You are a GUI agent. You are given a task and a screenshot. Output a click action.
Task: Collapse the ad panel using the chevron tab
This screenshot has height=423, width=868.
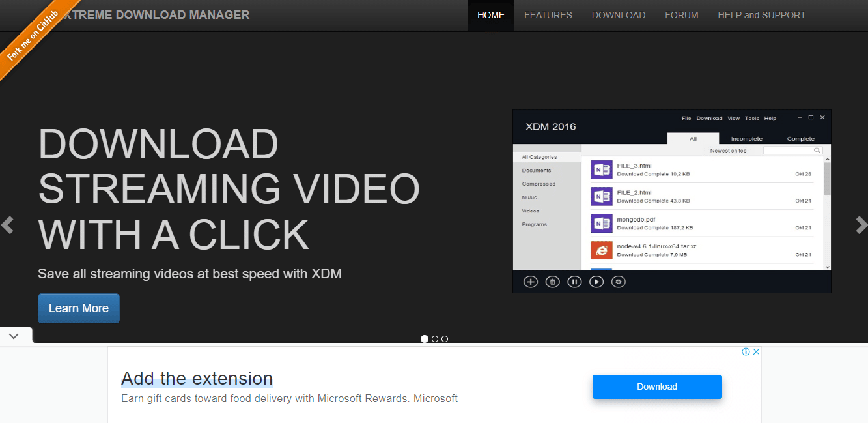tap(14, 336)
